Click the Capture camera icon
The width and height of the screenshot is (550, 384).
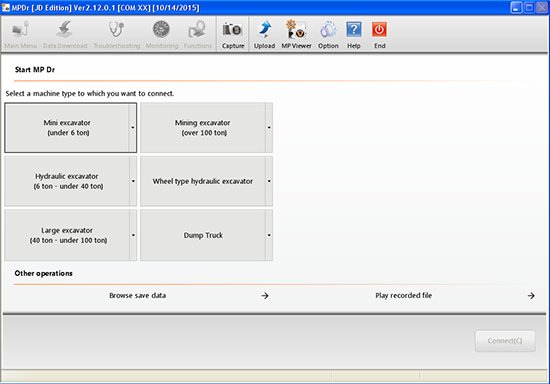coord(233,34)
